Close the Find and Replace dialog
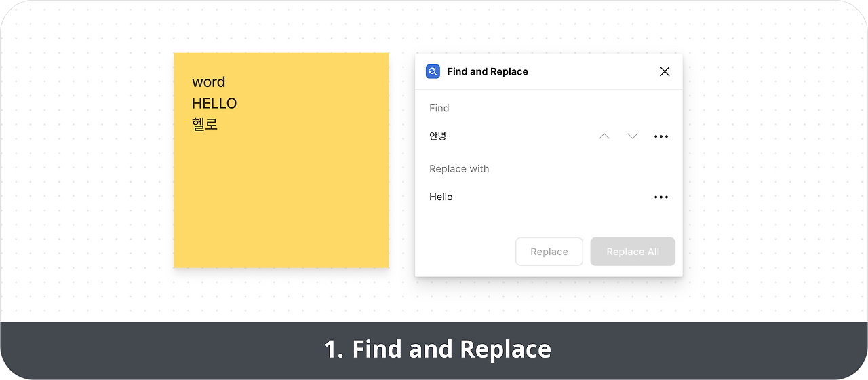 click(x=665, y=71)
